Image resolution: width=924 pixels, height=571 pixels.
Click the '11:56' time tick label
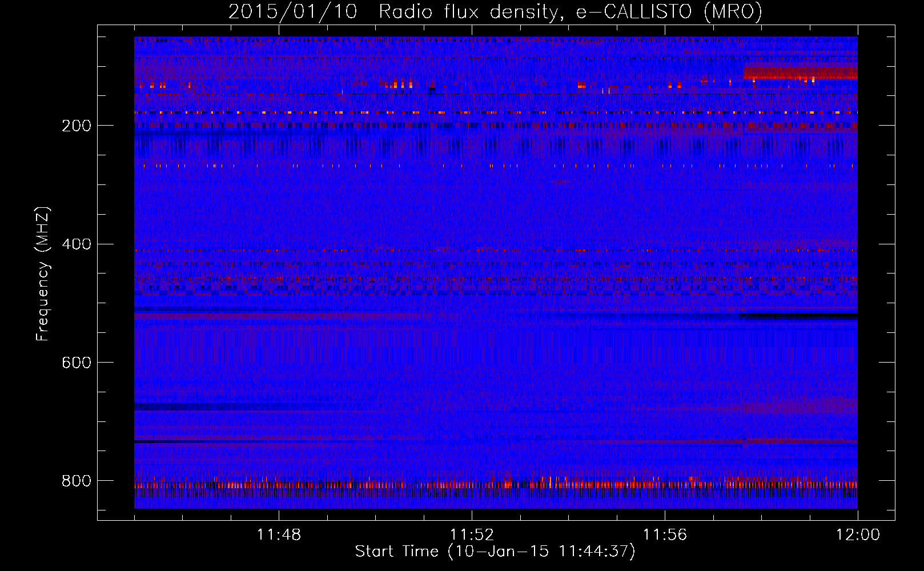665,535
